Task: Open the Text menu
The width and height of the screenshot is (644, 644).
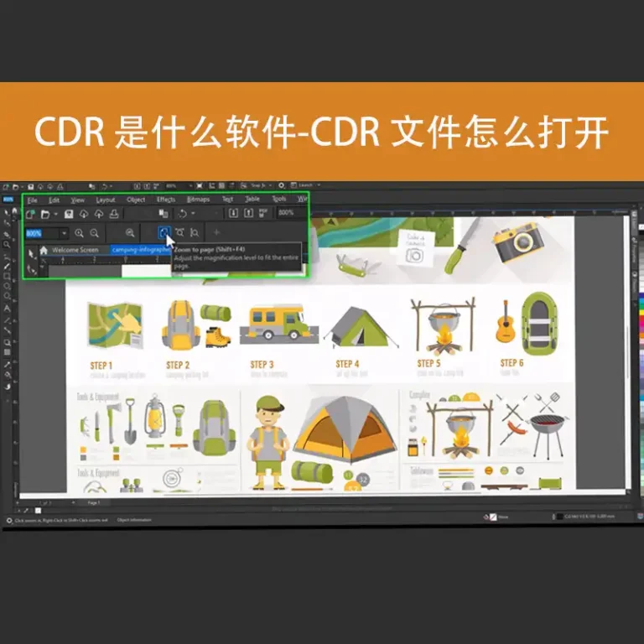Action: coord(227,200)
